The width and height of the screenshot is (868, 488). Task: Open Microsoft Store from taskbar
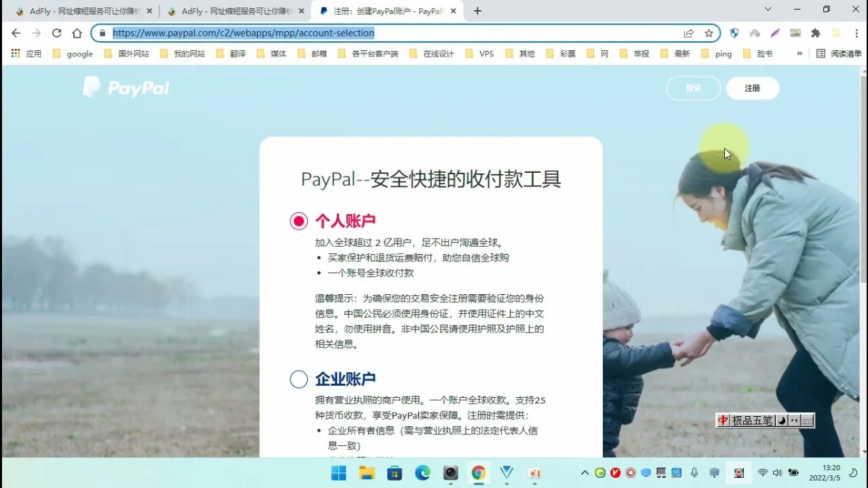(x=395, y=472)
